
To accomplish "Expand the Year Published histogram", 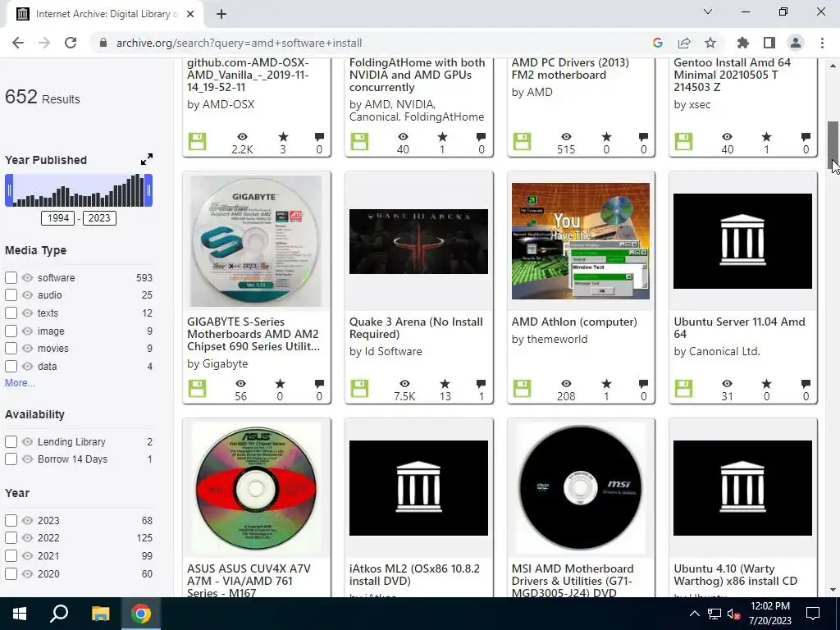I will (x=146, y=159).
